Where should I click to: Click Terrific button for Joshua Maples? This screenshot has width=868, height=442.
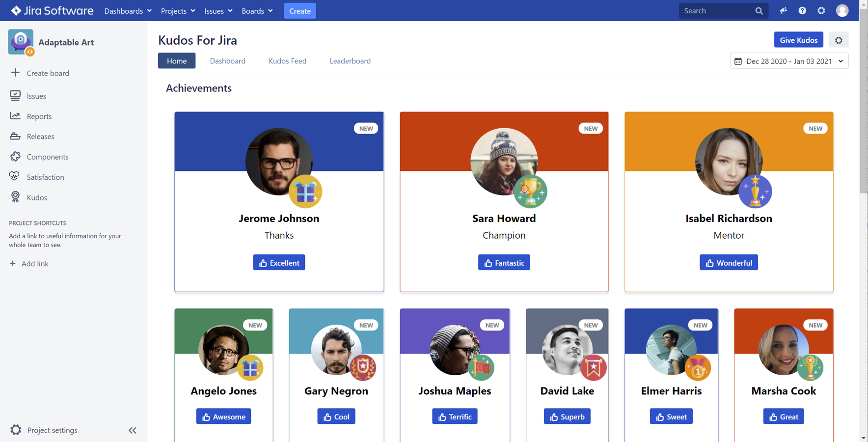[x=455, y=416]
